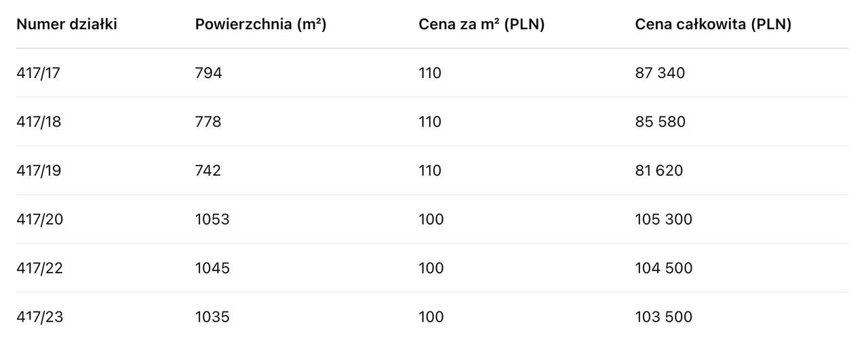Click the "Cena całkowita (PLN)" header
The height and width of the screenshot is (348, 868).
(x=713, y=24)
